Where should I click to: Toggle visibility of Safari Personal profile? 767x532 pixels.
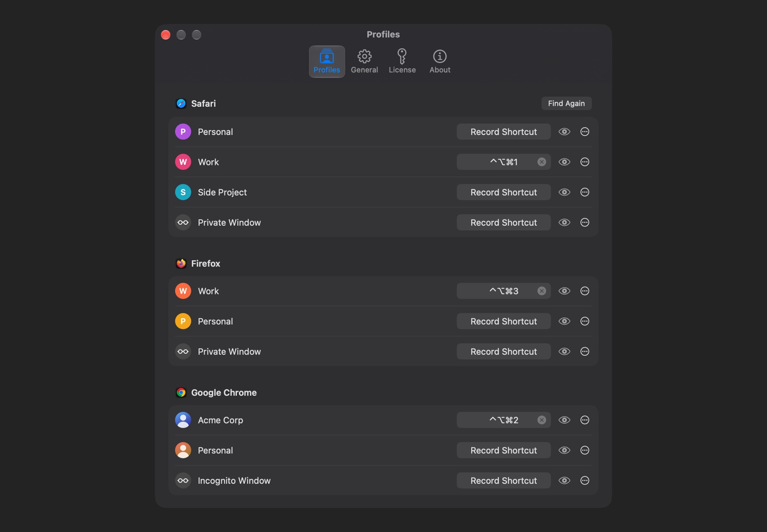coord(564,132)
